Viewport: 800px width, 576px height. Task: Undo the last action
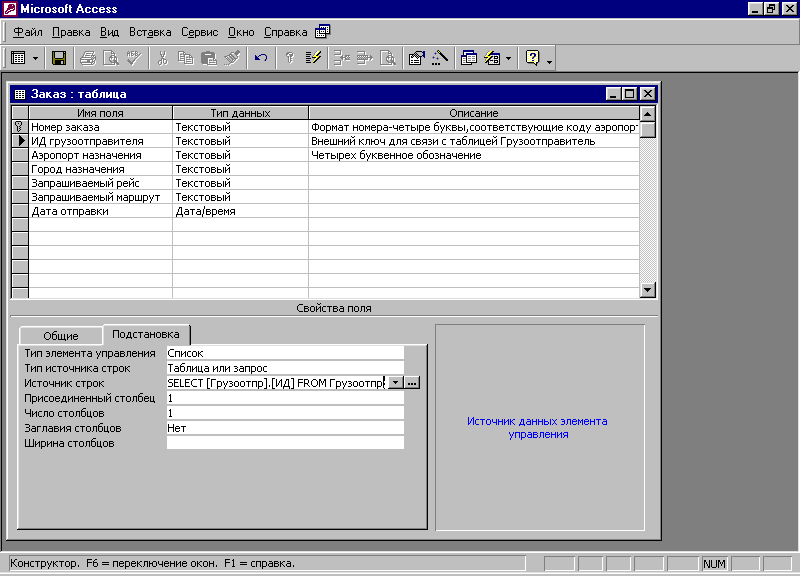point(261,58)
